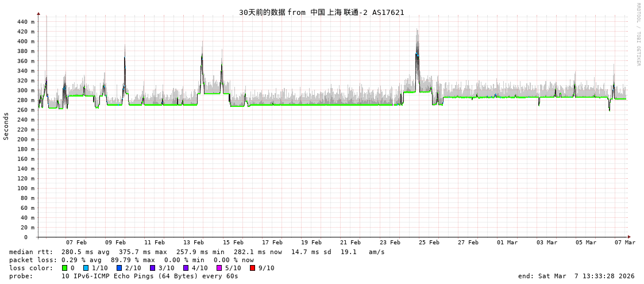
Task: Click the 5/10 magenta loss swatch
Action: pos(219,268)
